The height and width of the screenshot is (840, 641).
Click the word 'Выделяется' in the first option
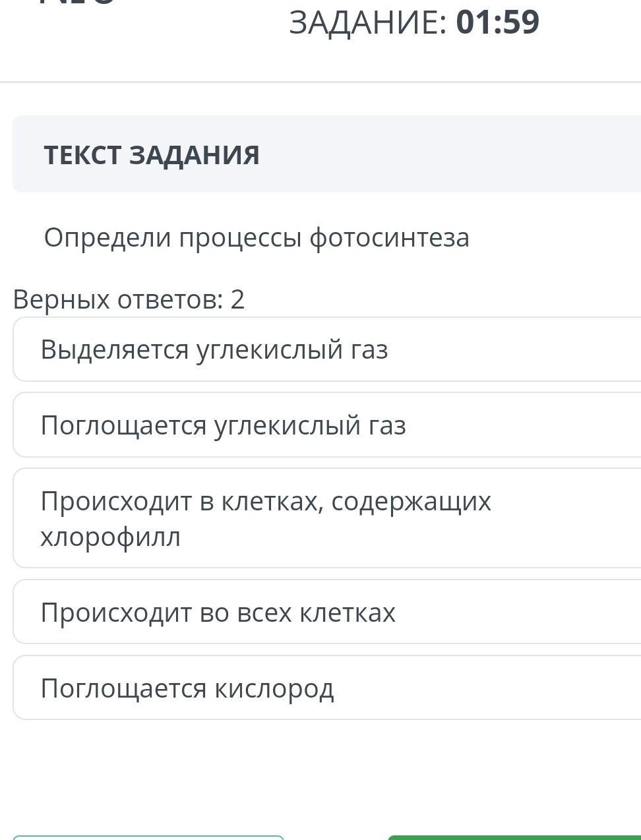pos(115,349)
